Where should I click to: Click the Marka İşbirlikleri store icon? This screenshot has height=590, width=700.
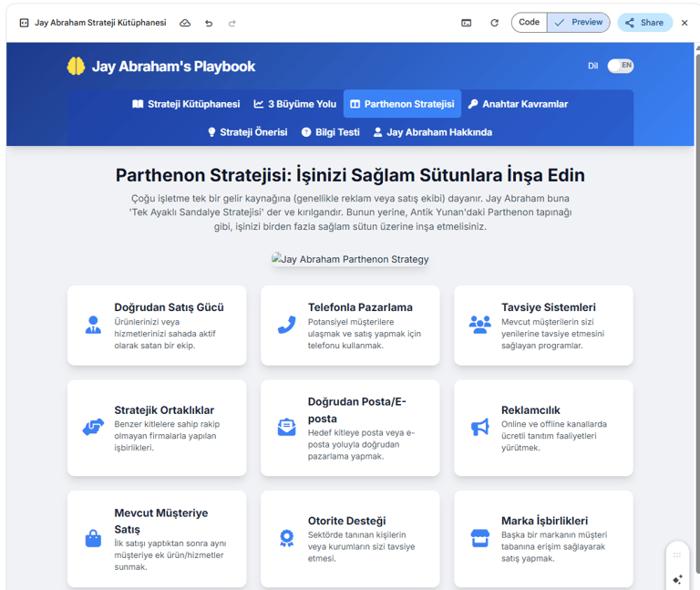coord(480,538)
